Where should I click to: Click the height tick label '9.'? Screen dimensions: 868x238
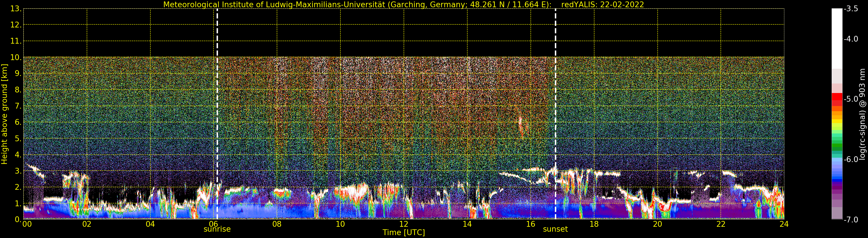pyautogui.click(x=18, y=74)
